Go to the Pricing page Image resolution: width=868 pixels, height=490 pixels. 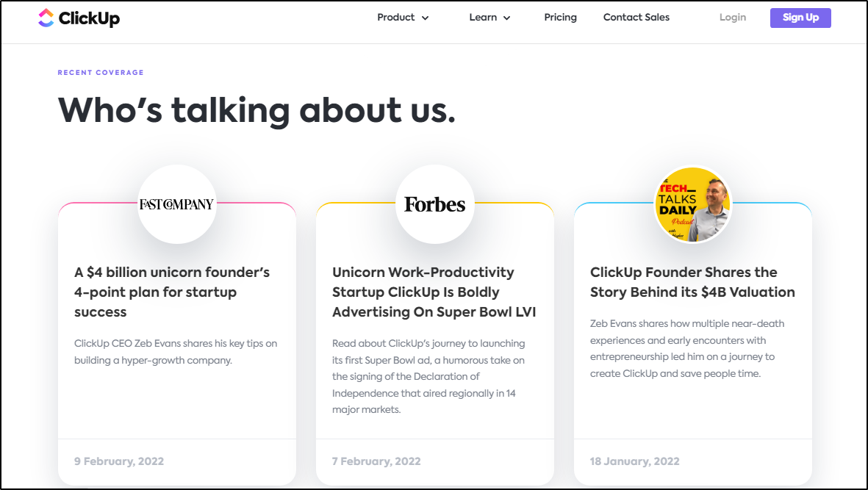click(560, 18)
